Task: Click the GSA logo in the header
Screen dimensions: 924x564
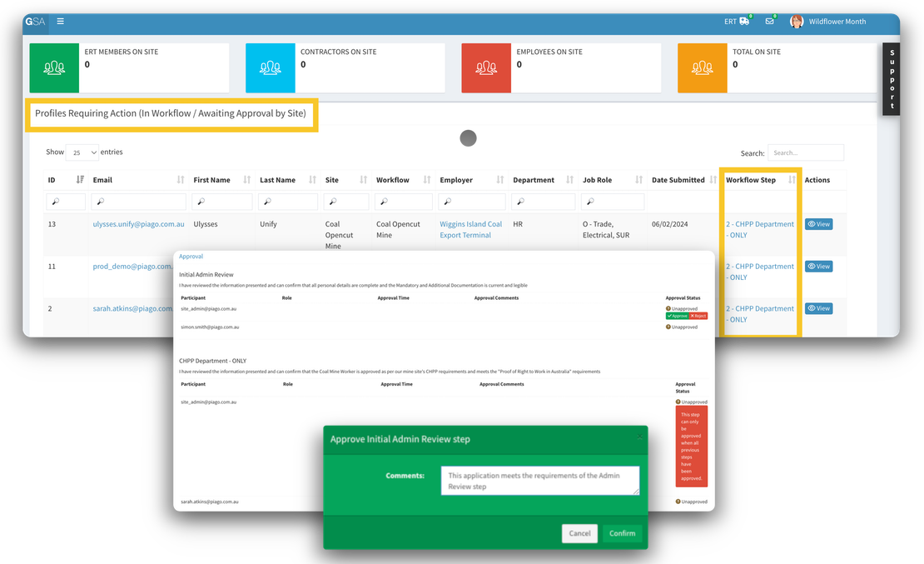Action: pos(35,21)
